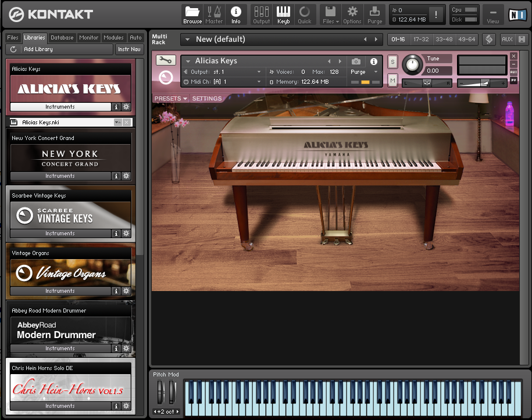Screen dimensions: 532x420
Task: Adjust the Tune knob
Action: pyautogui.click(x=412, y=64)
